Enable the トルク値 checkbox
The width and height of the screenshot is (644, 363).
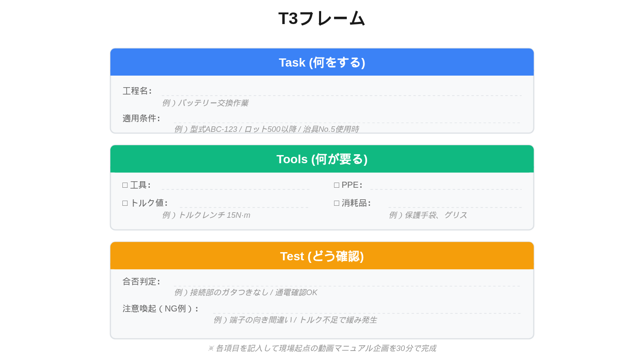125,203
